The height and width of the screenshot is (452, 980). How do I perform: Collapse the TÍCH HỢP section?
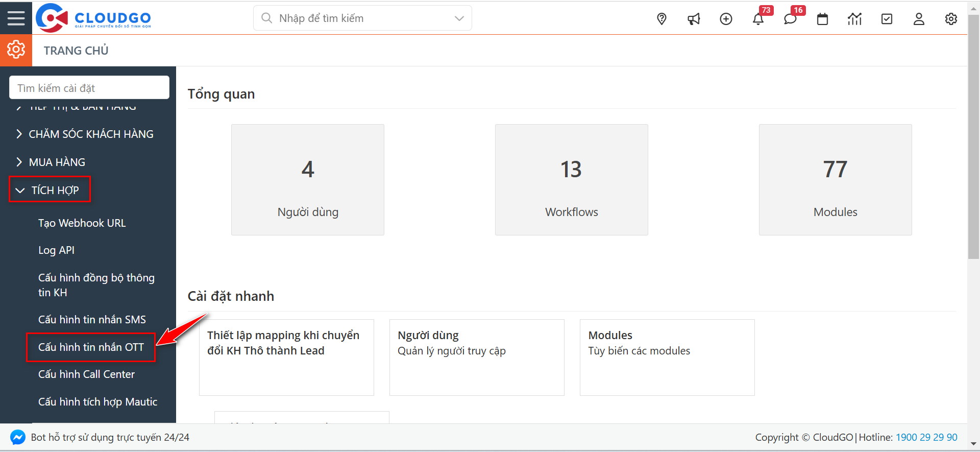click(x=50, y=190)
